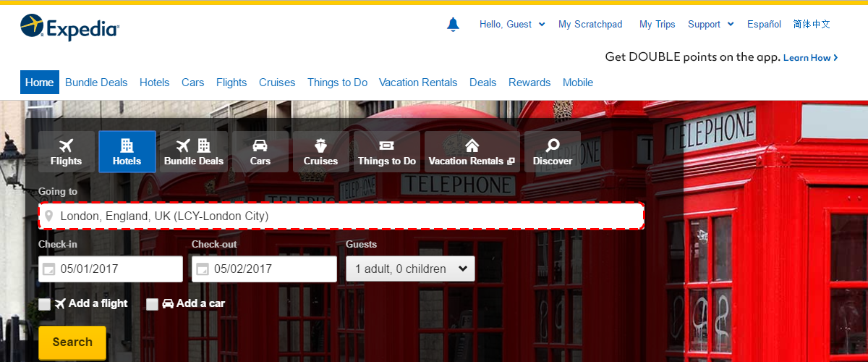Viewport: 868px width, 362px height.
Task: Open Vacation Rentals in the top navigation
Action: coord(418,83)
